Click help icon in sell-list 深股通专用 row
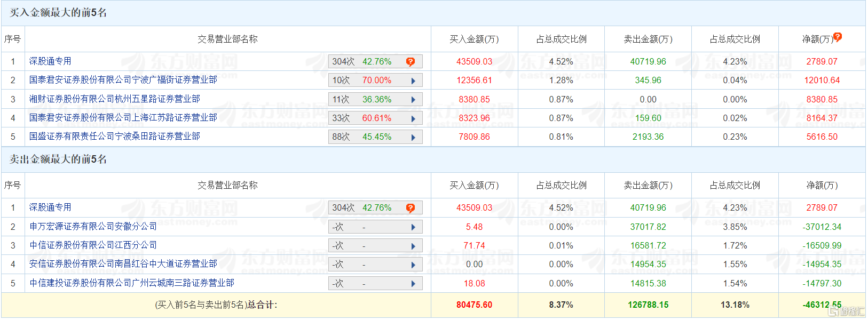The image size is (868, 320). [410, 208]
